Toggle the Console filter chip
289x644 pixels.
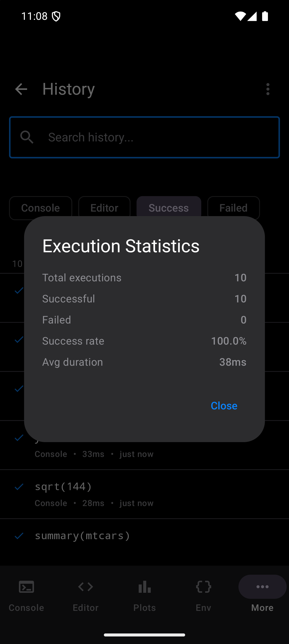[40, 208]
